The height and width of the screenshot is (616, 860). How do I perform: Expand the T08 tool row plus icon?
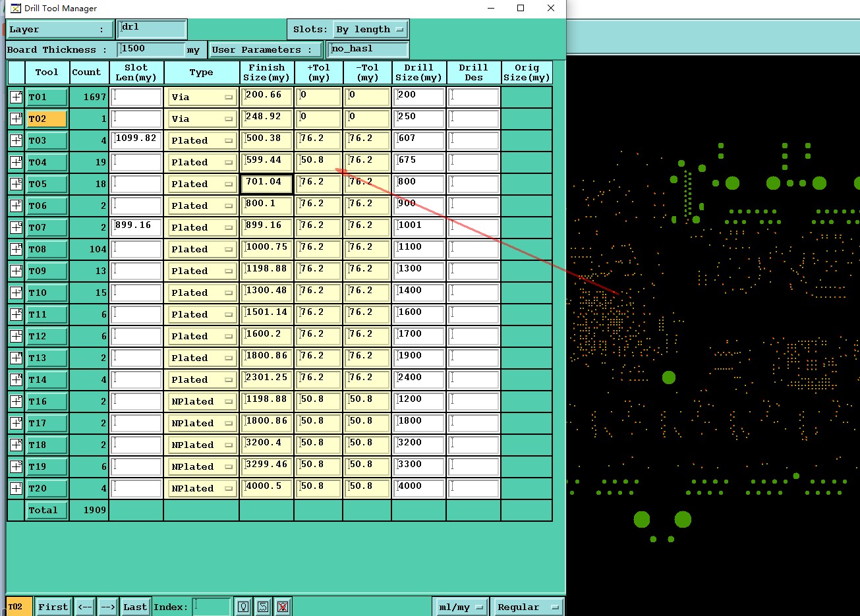tap(16, 249)
